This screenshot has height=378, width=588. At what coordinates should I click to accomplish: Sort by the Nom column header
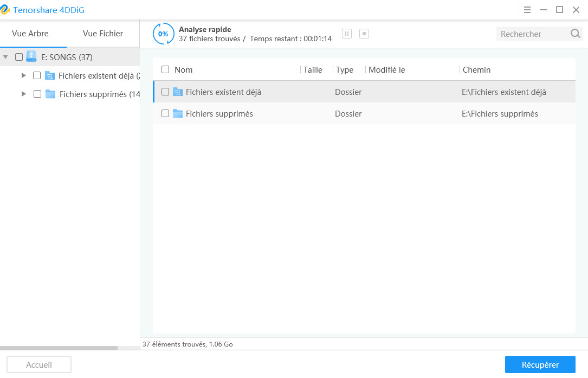[183, 70]
